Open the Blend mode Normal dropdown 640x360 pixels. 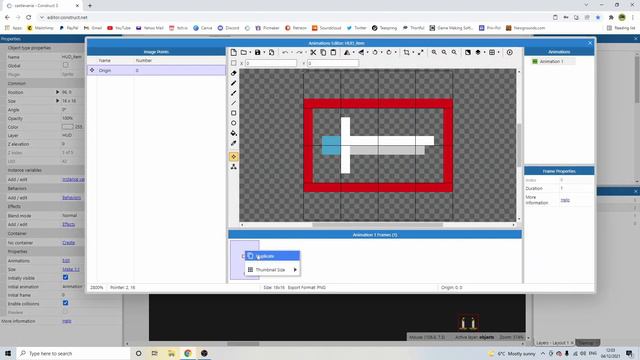tap(72, 216)
